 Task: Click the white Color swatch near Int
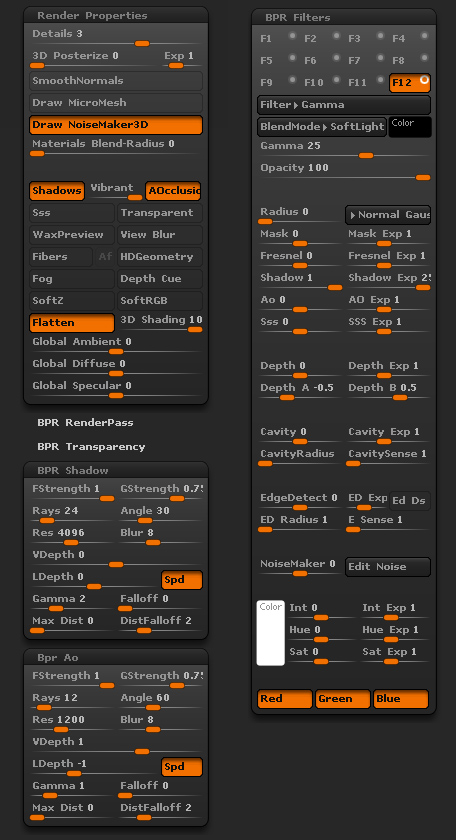[x=271, y=633]
